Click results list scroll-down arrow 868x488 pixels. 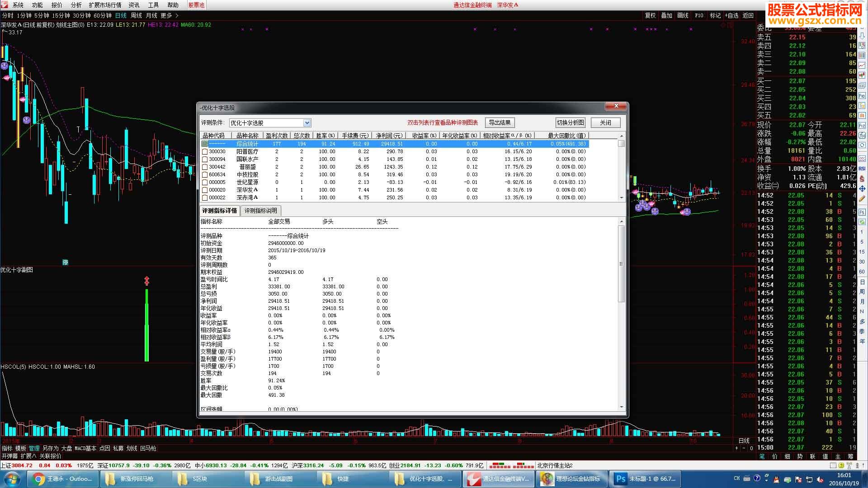(x=622, y=198)
